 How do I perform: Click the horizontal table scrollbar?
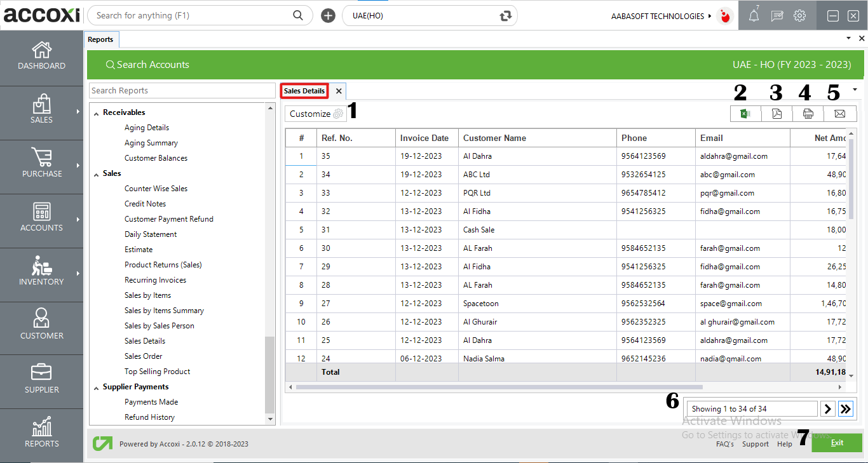(499, 387)
